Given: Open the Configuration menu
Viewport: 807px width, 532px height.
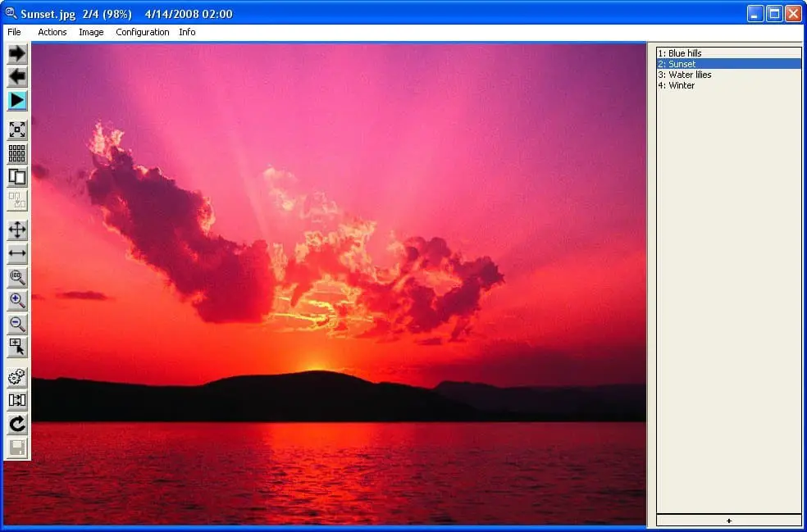Looking at the screenshot, I should [143, 32].
